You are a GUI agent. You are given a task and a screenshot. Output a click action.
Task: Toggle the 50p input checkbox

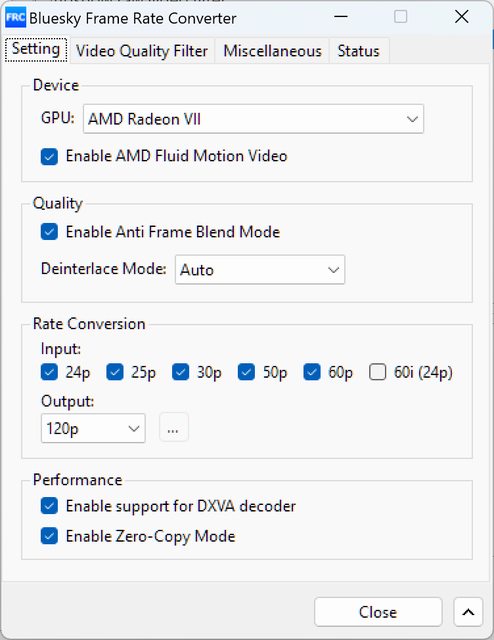click(x=246, y=372)
